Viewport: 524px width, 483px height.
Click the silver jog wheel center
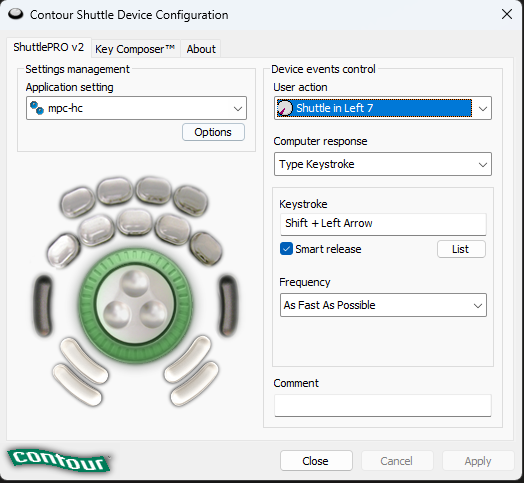pos(135,305)
